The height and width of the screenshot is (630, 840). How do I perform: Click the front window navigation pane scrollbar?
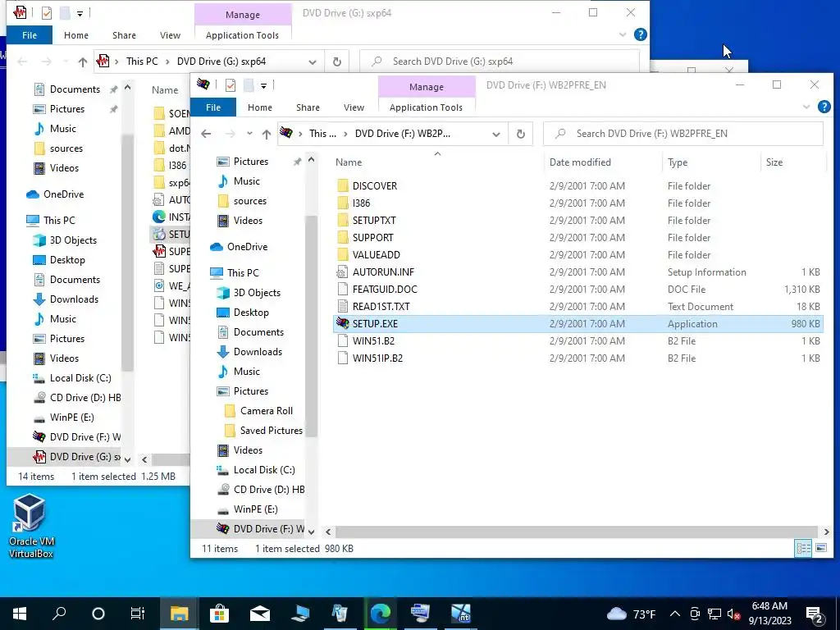[x=311, y=325]
